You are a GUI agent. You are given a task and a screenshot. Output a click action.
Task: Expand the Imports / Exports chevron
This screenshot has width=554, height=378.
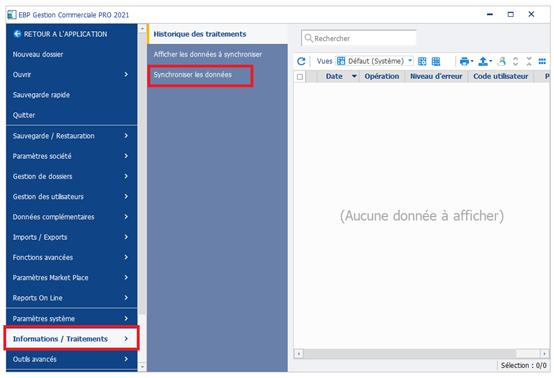point(126,237)
